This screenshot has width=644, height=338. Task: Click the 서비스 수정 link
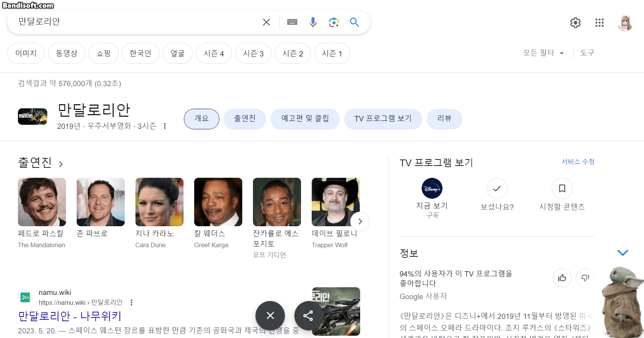[578, 162]
